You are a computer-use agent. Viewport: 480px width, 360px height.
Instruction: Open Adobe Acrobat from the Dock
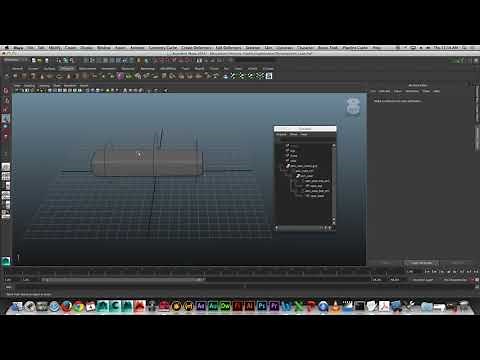384,306
